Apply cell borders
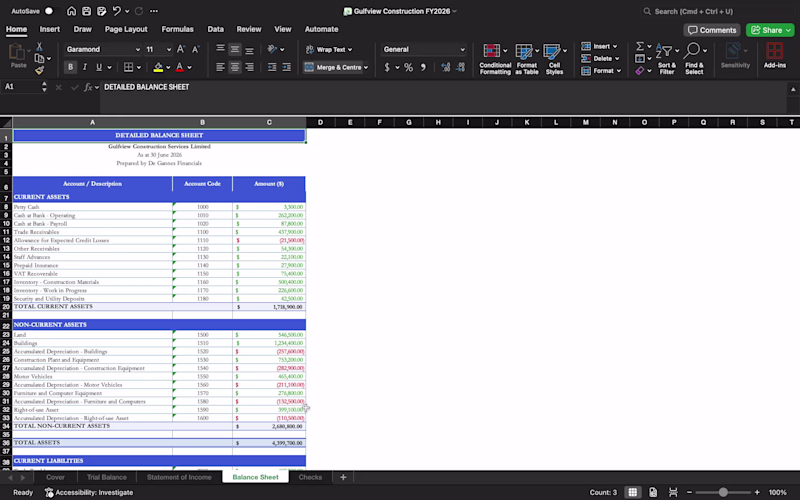Screen dimensions: 800x500 [x=129, y=67]
